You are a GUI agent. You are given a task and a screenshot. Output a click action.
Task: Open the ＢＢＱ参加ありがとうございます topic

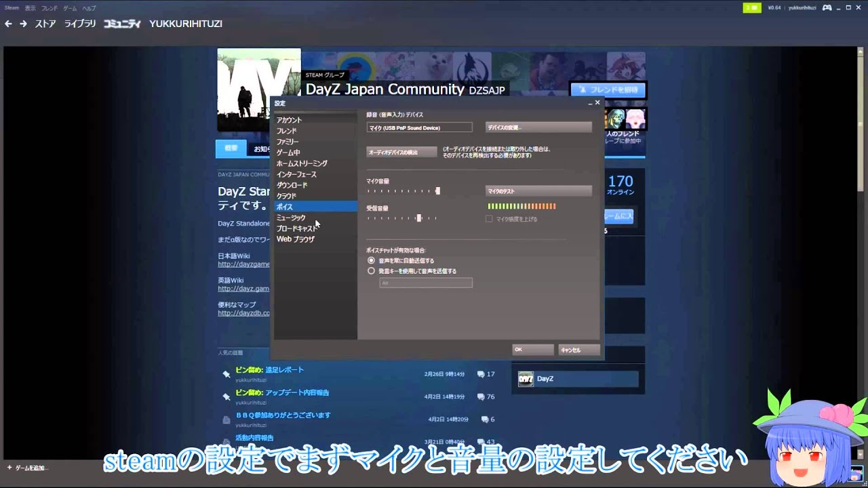coord(283,415)
